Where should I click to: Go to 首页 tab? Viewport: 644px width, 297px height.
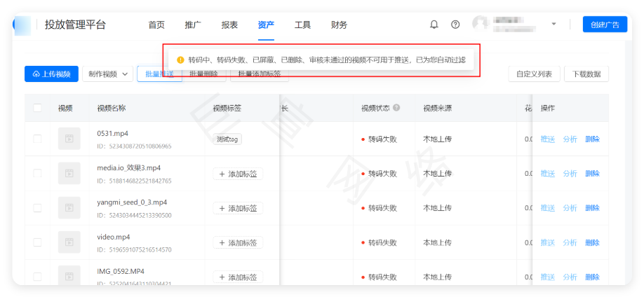(156, 25)
